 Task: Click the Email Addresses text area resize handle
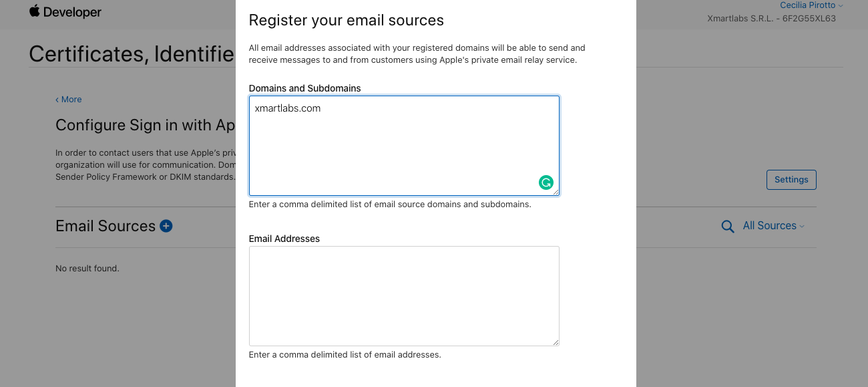coord(556,342)
